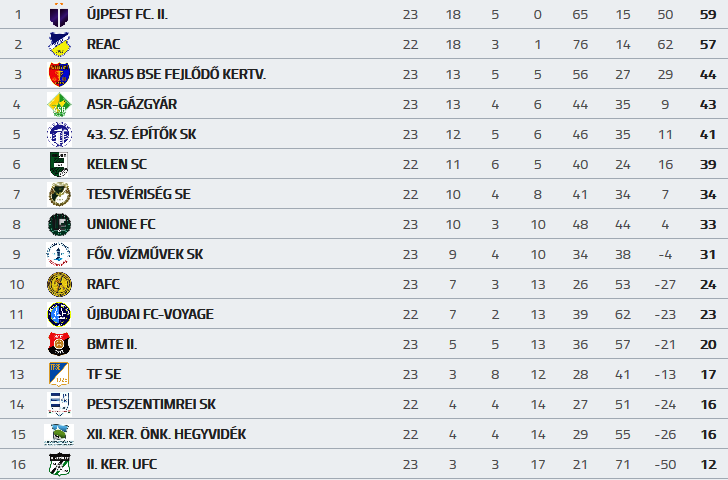
Task: Open the Kelen SC team name link
Action: (117, 164)
